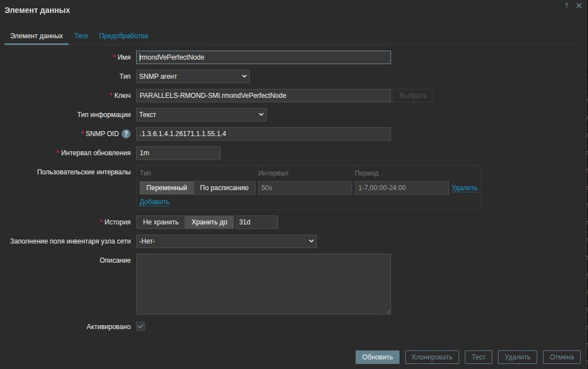
Task: Close the Элемент данных dialog
Action: [579, 6]
